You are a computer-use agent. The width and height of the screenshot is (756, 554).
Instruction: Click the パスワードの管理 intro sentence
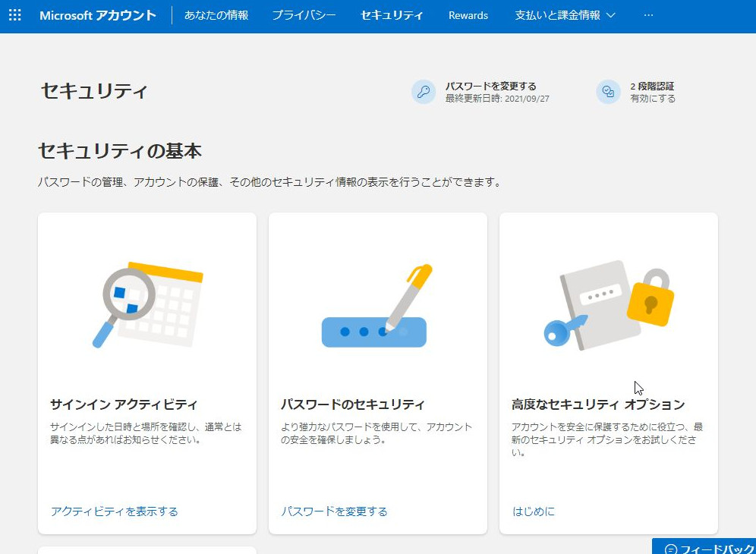coord(270,182)
